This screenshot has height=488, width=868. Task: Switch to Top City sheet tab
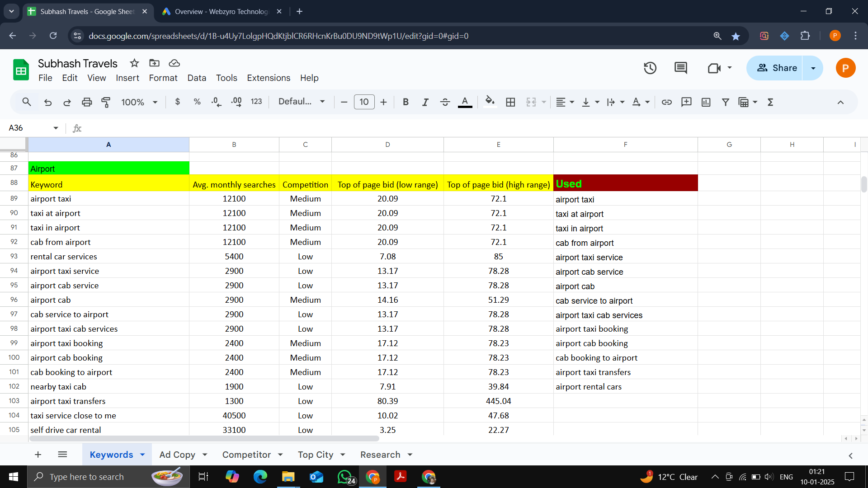tap(316, 455)
